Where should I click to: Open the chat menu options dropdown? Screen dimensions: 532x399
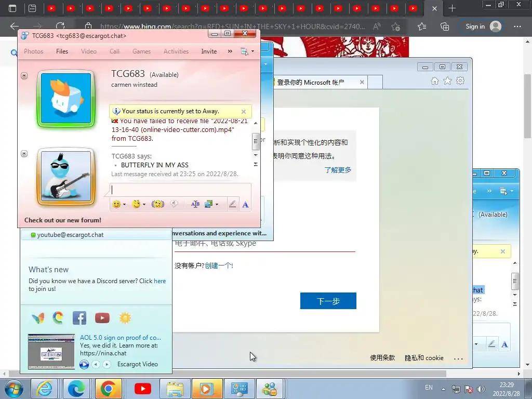(x=247, y=51)
